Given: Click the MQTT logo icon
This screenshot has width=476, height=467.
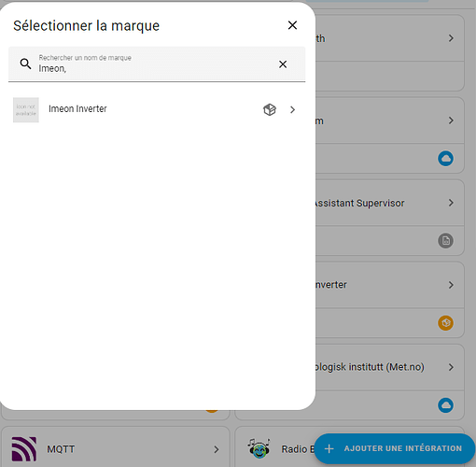Looking at the screenshot, I should tap(24, 449).
